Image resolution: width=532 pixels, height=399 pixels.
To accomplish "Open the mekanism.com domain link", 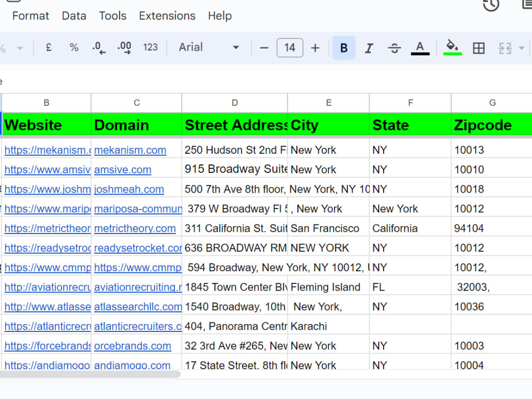I will (130, 150).
